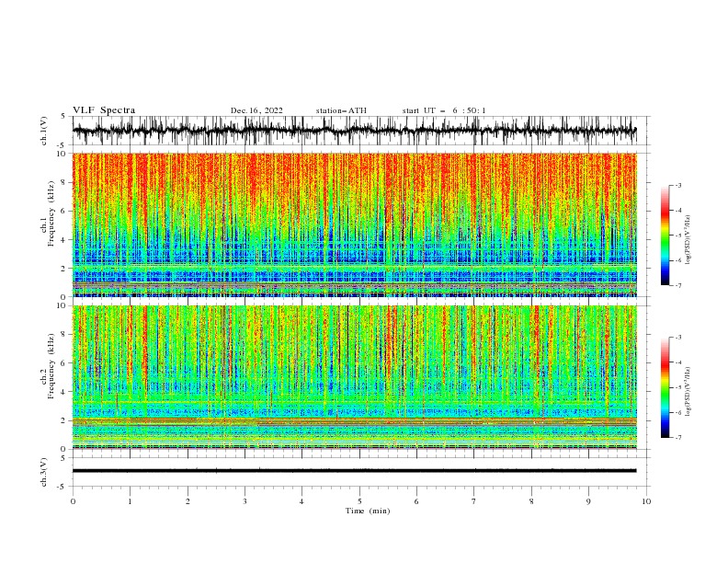Click the "4" kHz tick on ch.2 frequency axis
The height and width of the screenshot is (563, 728).
click(63, 392)
